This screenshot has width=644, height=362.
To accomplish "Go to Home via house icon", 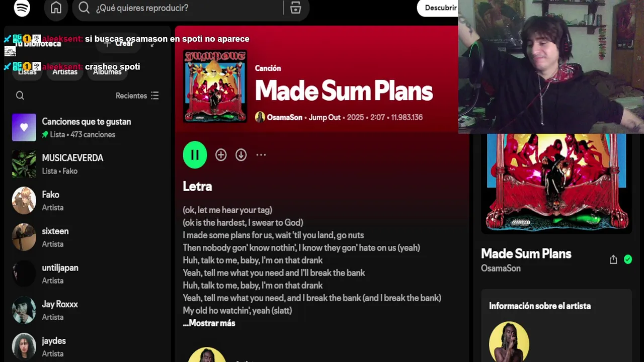I will pos(56,8).
